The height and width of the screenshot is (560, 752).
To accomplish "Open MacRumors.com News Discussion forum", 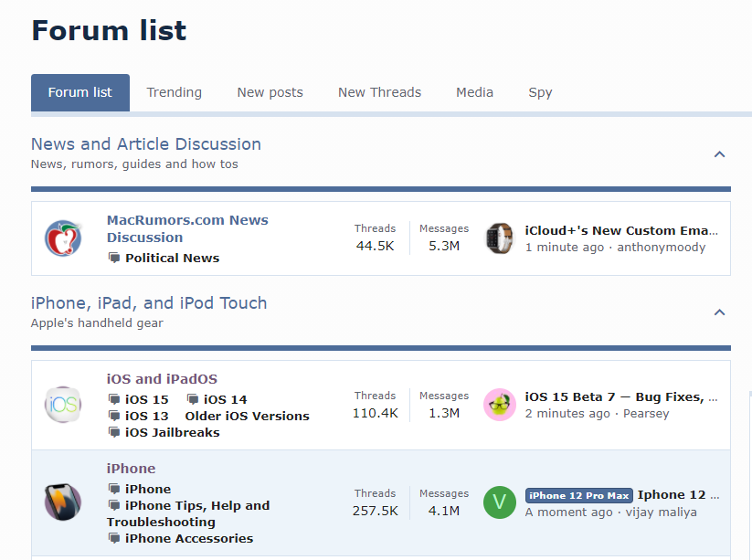I will (187, 228).
